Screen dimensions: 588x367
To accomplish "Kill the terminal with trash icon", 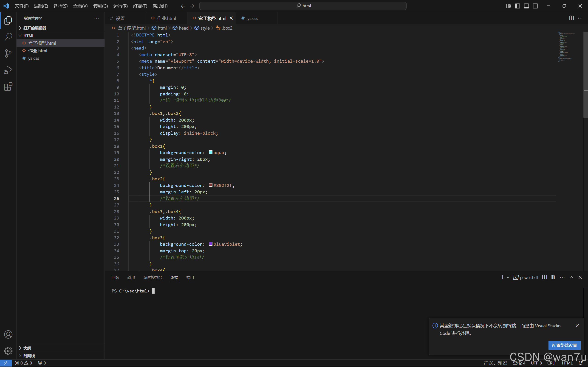I will coord(553,277).
